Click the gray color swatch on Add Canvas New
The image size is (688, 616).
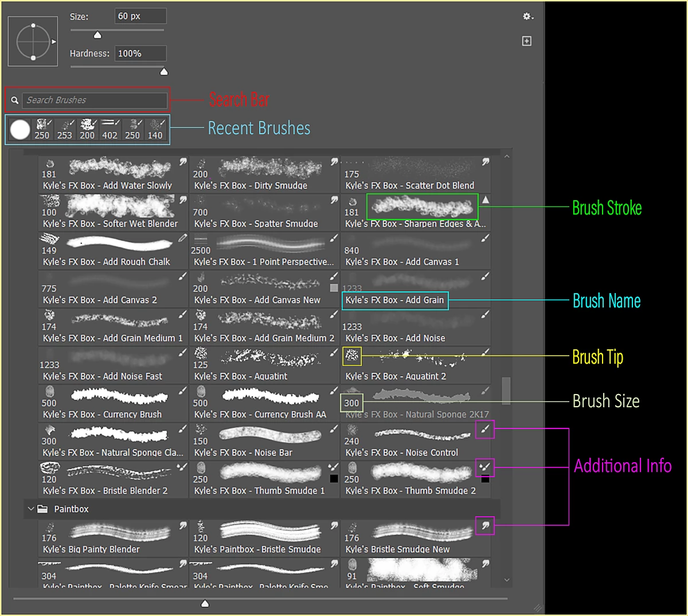(334, 288)
